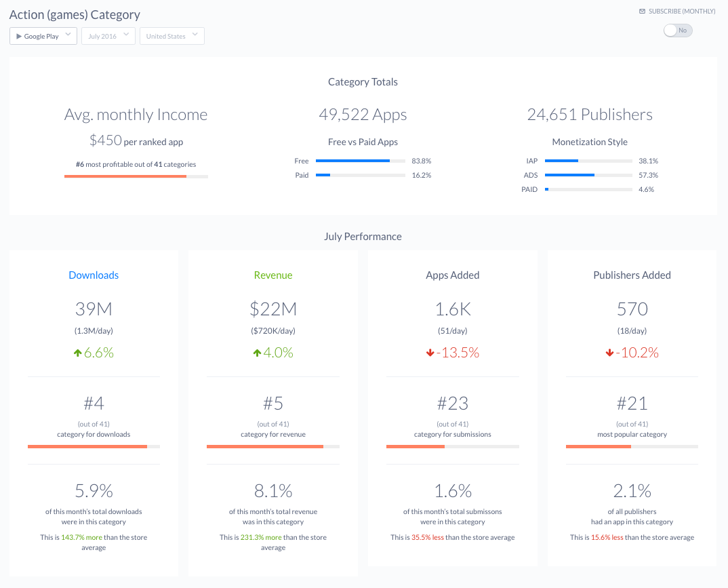This screenshot has width=728, height=588.
Task: Open the United States country dropdown
Action: coord(171,36)
